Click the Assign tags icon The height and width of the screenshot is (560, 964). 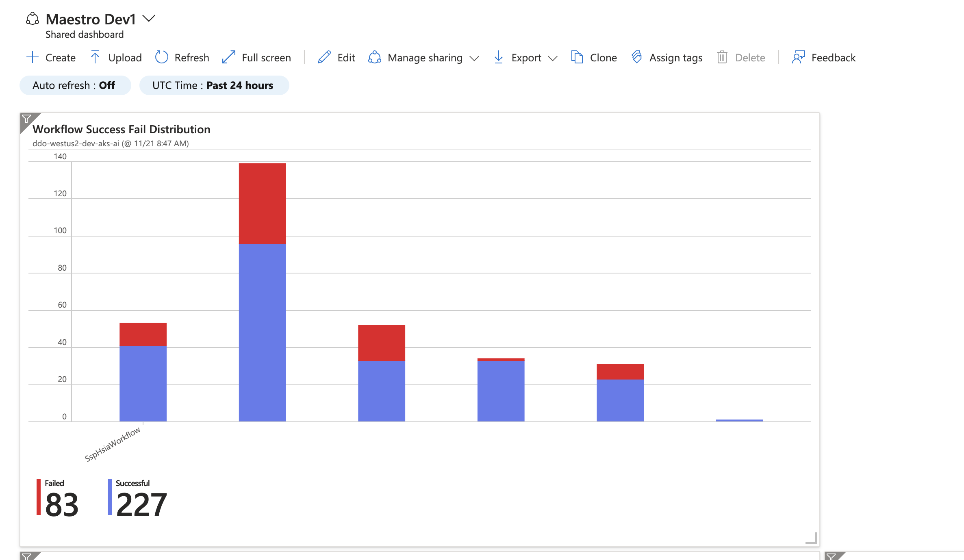click(637, 57)
